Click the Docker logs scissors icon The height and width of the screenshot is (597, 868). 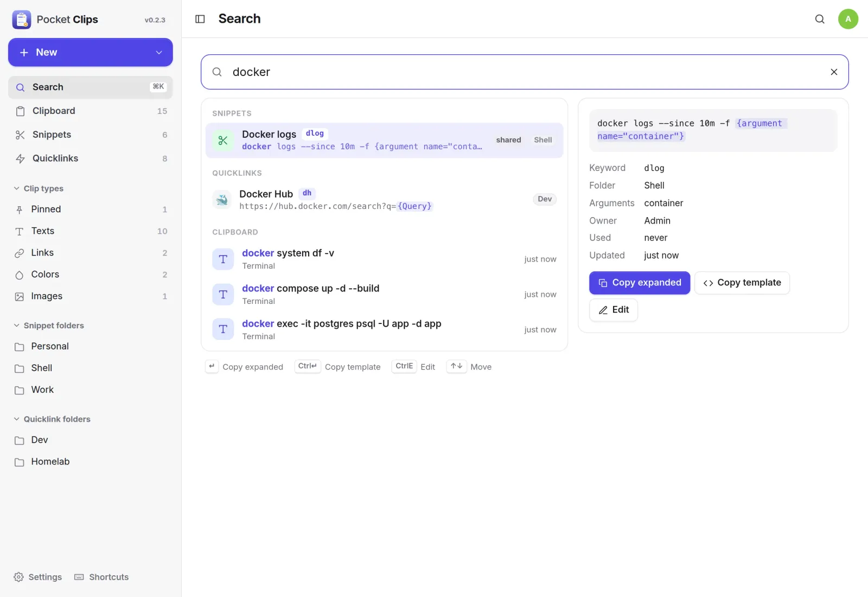pyautogui.click(x=223, y=141)
